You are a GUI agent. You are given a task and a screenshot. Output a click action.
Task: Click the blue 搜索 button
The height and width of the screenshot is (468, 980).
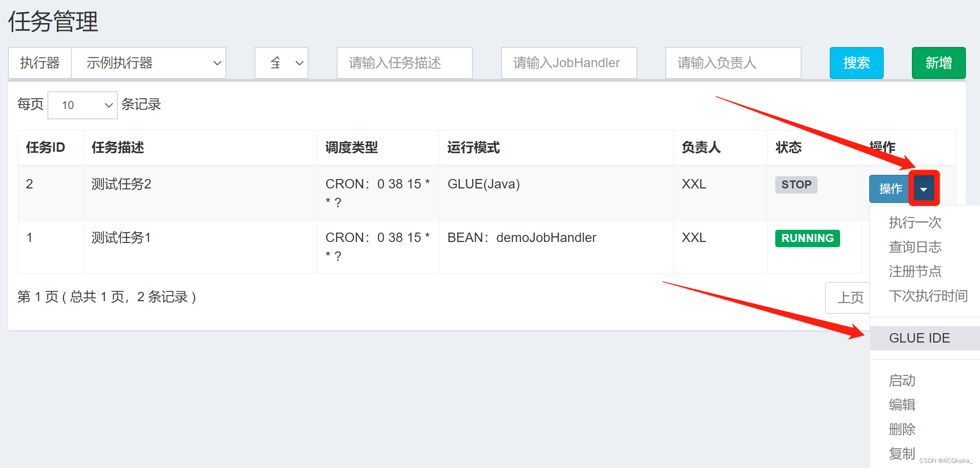857,63
